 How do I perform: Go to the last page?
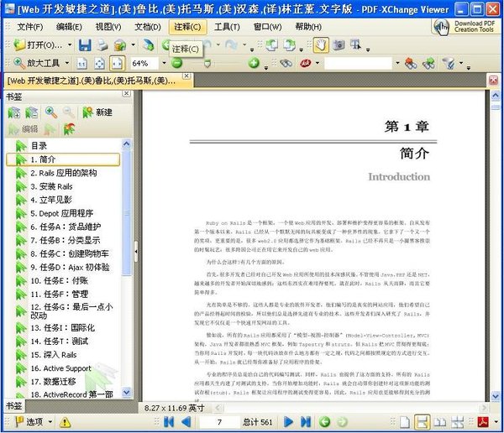pos(306,422)
